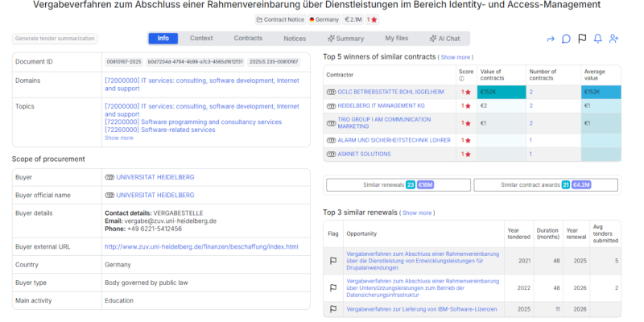Viewport: 644px width, 322px height.
Task: Click the b0d7204d UUID chip
Action: click(x=196, y=62)
